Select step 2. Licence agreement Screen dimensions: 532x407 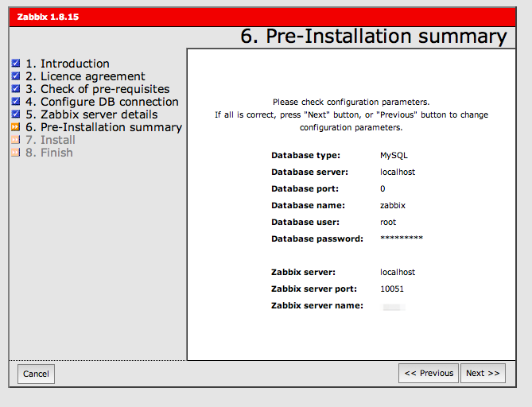coord(85,76)
